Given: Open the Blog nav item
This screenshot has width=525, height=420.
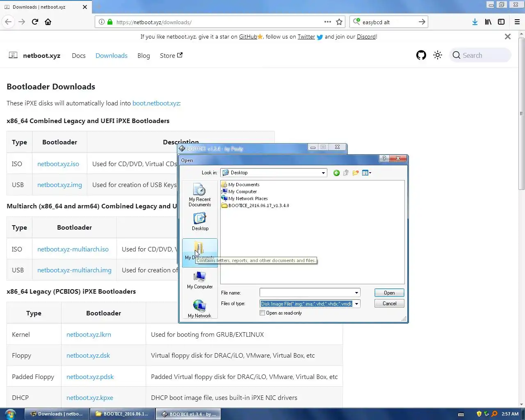Looking at the screenshot, I should coord(144,55).
